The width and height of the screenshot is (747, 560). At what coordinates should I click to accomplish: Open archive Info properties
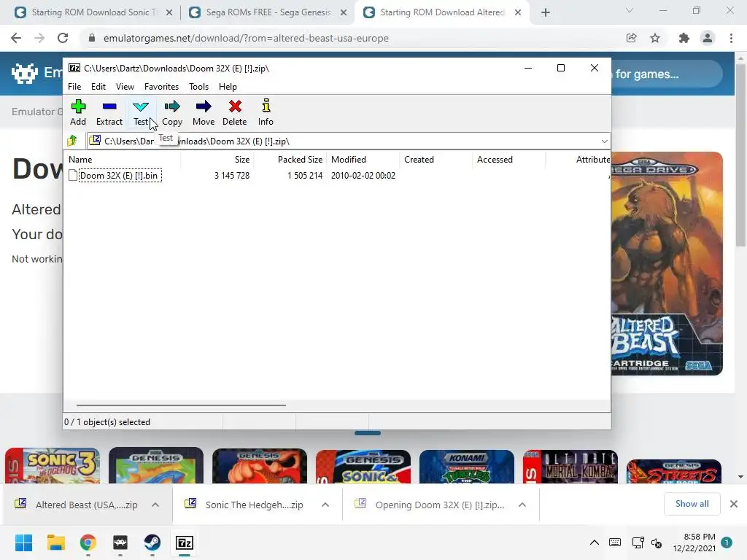(266, 113)
